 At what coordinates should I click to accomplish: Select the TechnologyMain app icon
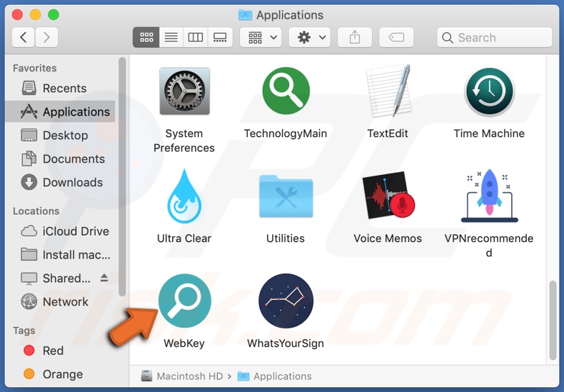click(286, 91)
